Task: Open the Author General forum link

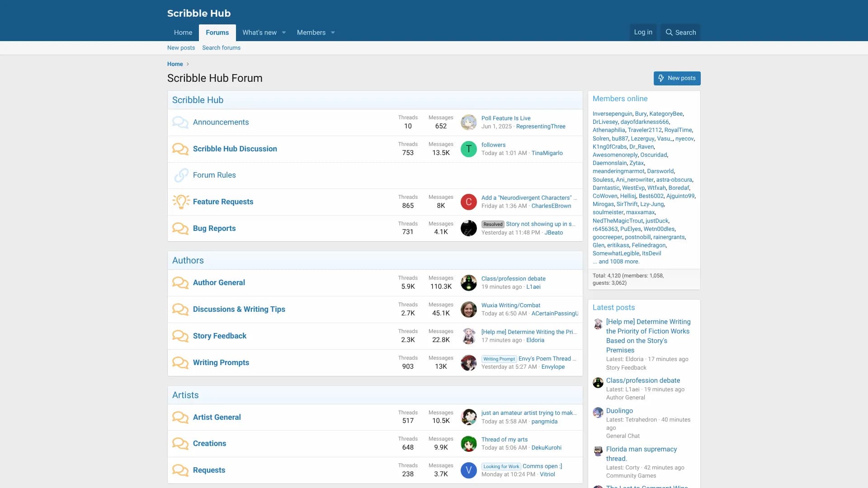Action: point(219,282)
